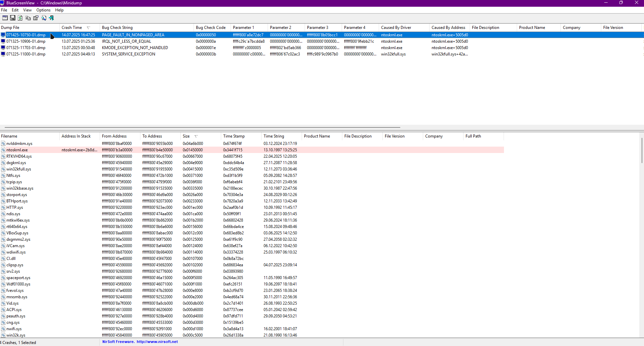
Task: Click the RTKVHD64.sys file icon
Action: [3, 156]
